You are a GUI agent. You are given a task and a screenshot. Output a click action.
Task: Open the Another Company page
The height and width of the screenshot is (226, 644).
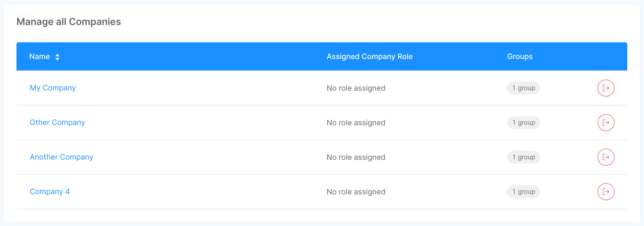click(x=61, y=157)
